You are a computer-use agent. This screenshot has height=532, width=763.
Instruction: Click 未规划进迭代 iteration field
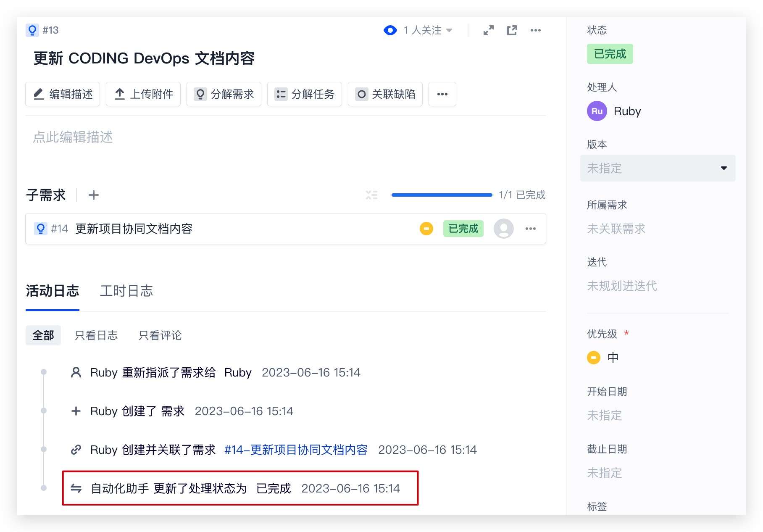pos(622,286)
